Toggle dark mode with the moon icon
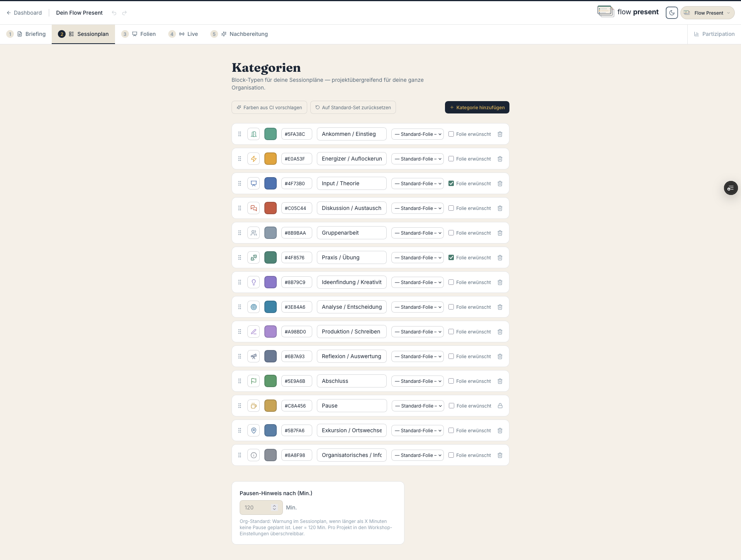This screenshot has width=741, height=560. [672, 13]
